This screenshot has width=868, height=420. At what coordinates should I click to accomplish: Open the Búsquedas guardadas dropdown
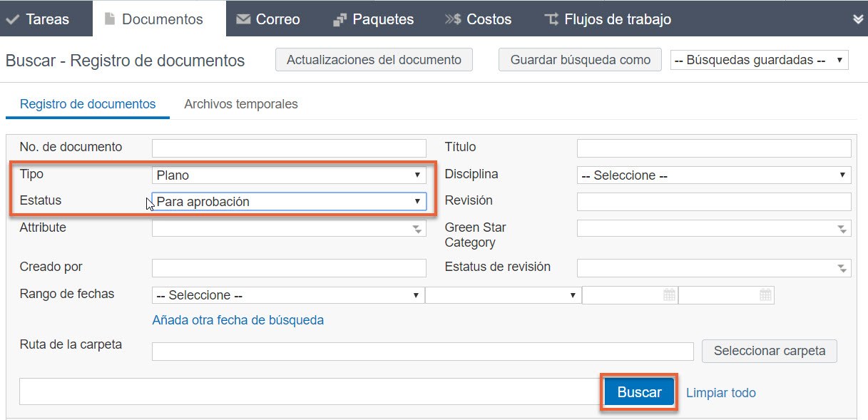pos(760,60)
